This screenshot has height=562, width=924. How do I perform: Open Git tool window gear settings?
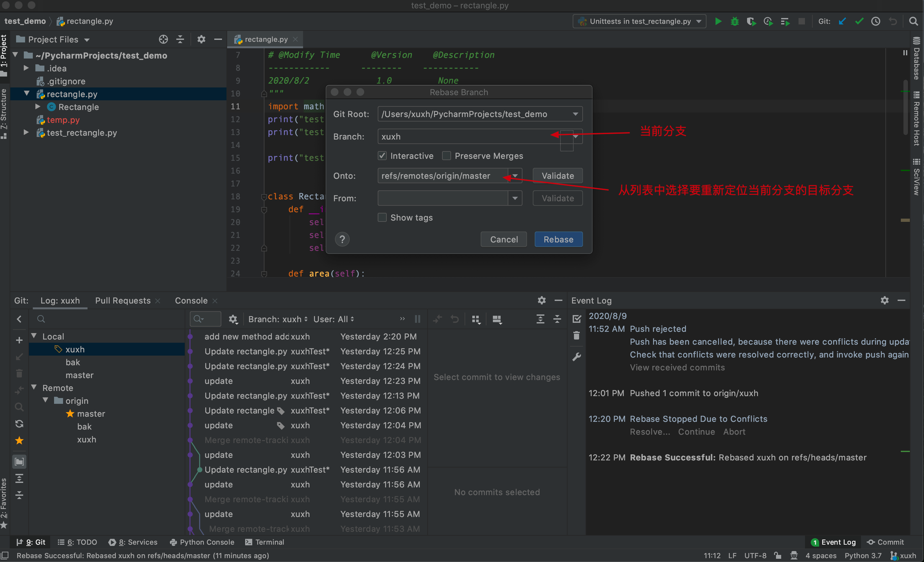pos(542,300)
